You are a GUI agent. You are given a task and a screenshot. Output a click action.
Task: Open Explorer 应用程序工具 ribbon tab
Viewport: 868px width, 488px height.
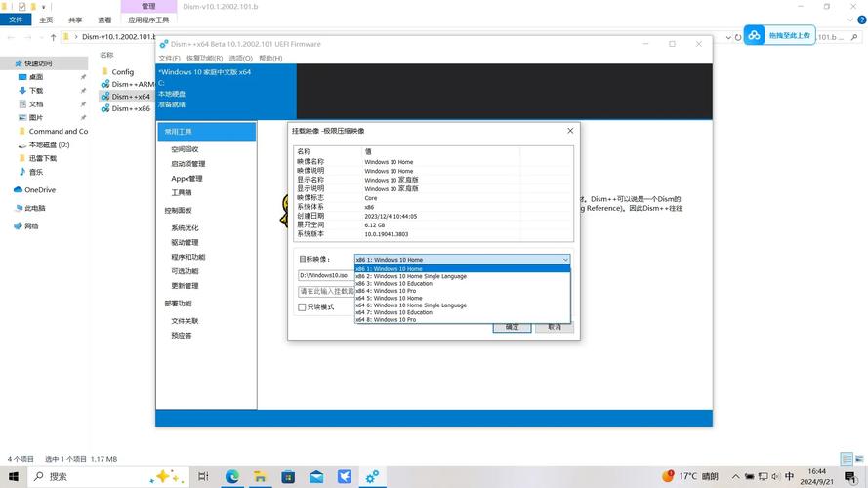(148, 20)
